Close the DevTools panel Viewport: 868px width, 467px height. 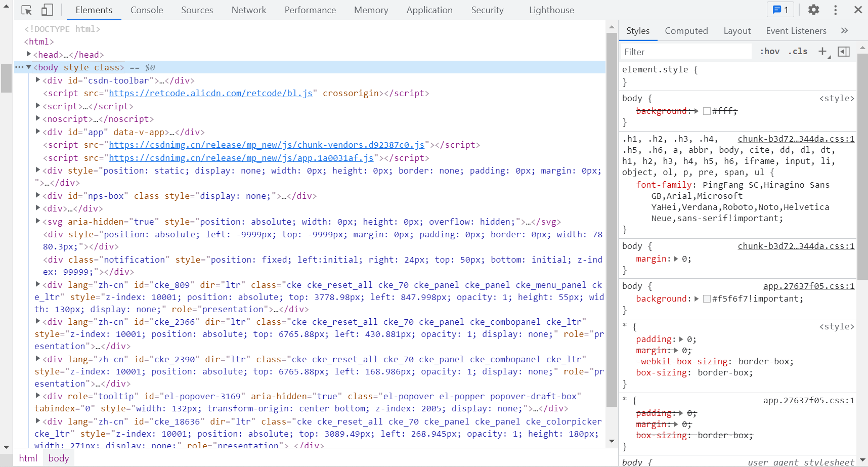[858, 10]
